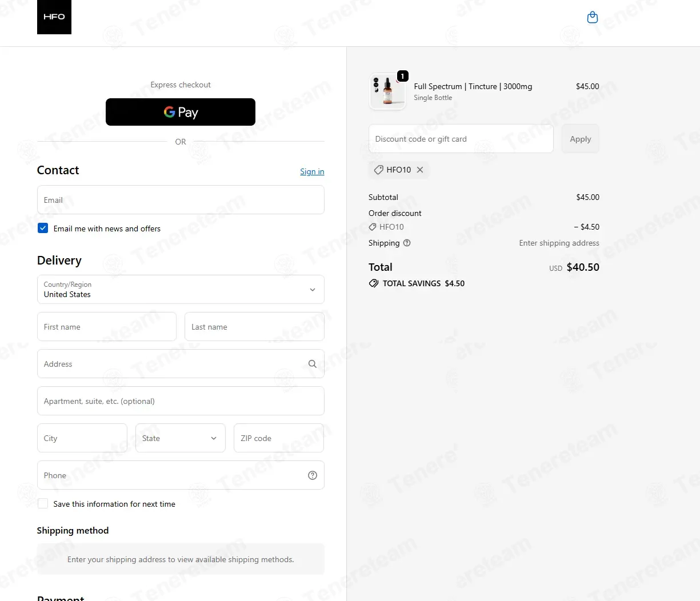Check Save this information for next time
This screenshot has width=700, height=601.
coord(43,503)
